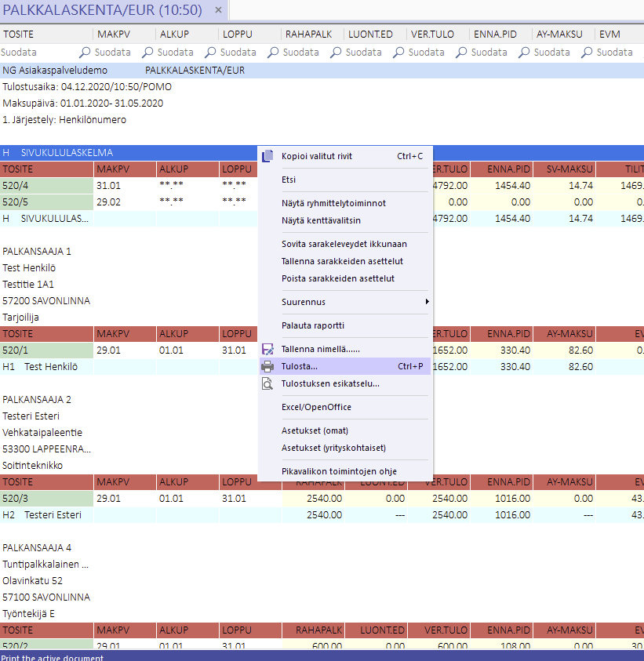Click the TOSITE column header at top

19,35
